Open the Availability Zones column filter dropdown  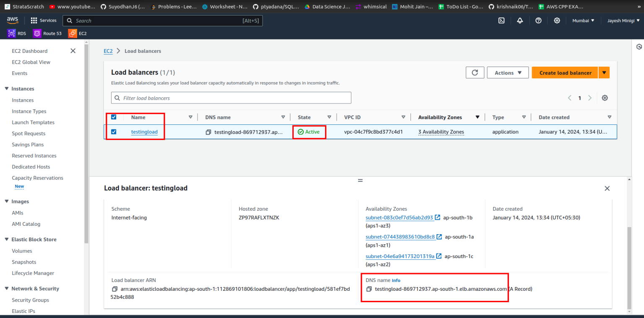tap(478, 117)
